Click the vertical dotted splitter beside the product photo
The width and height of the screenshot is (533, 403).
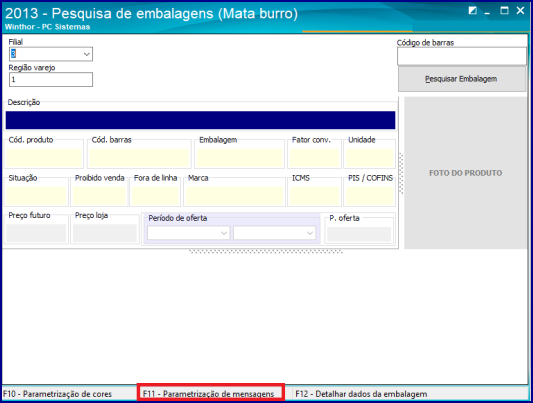coord(401,173)
